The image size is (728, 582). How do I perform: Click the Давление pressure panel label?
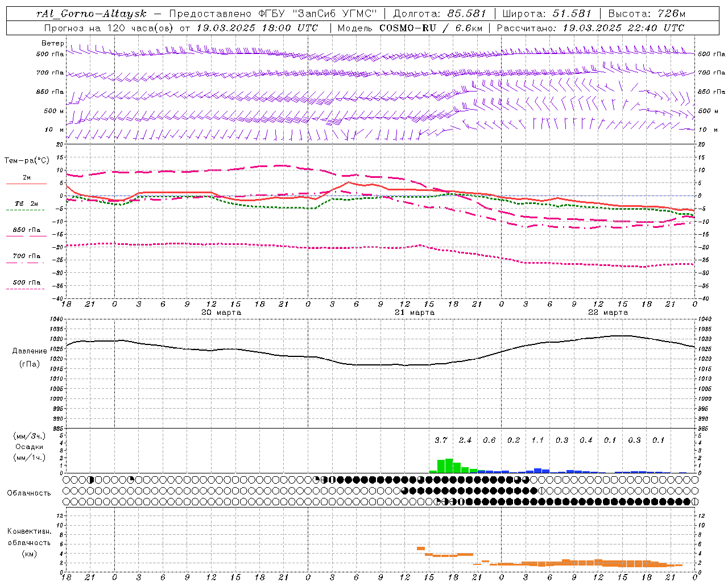30,351
